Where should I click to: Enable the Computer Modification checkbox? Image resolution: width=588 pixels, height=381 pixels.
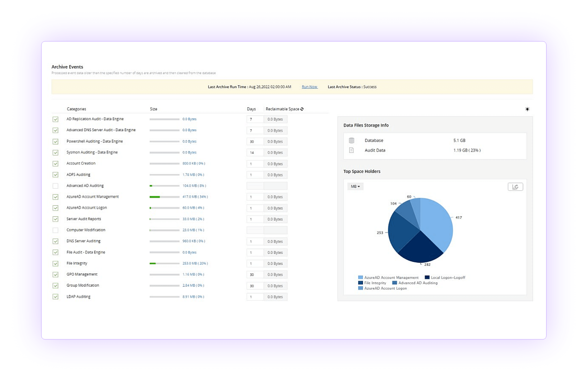[x=55, y=230]
